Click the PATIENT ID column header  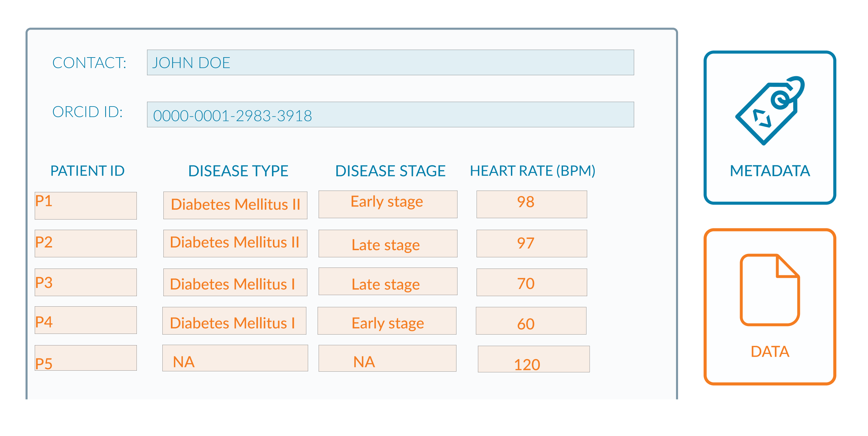point(87,171)
